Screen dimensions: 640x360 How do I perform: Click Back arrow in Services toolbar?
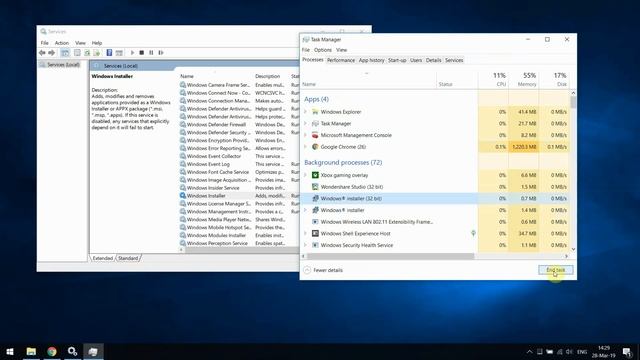point(42,53)
